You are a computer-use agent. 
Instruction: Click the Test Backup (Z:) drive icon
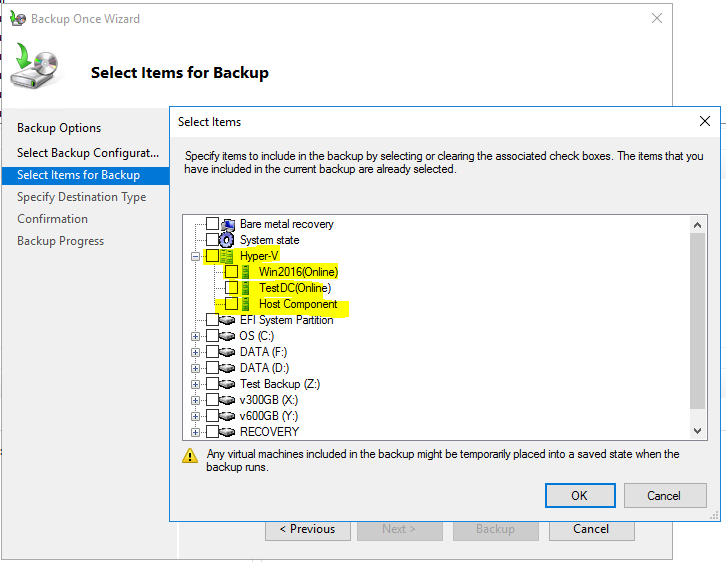[x=227, y=384]
